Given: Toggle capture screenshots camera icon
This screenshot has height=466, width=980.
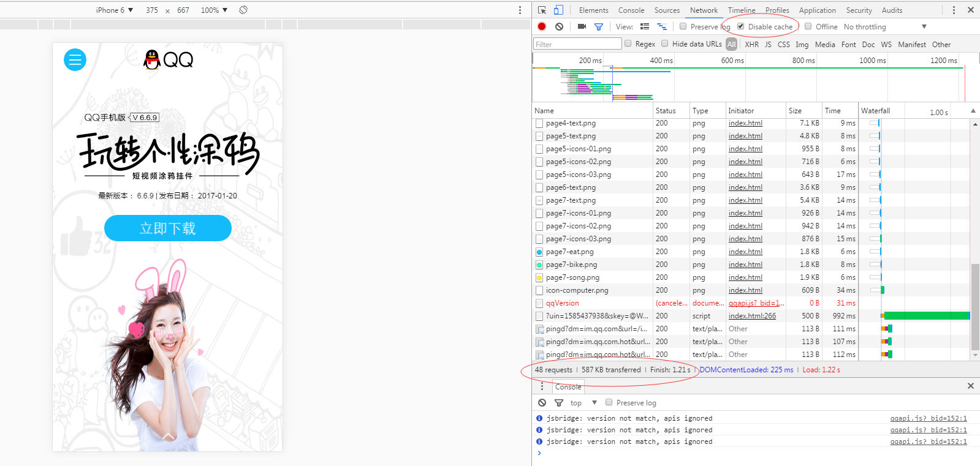Looking at the screenshot, I should coord(582,26).
